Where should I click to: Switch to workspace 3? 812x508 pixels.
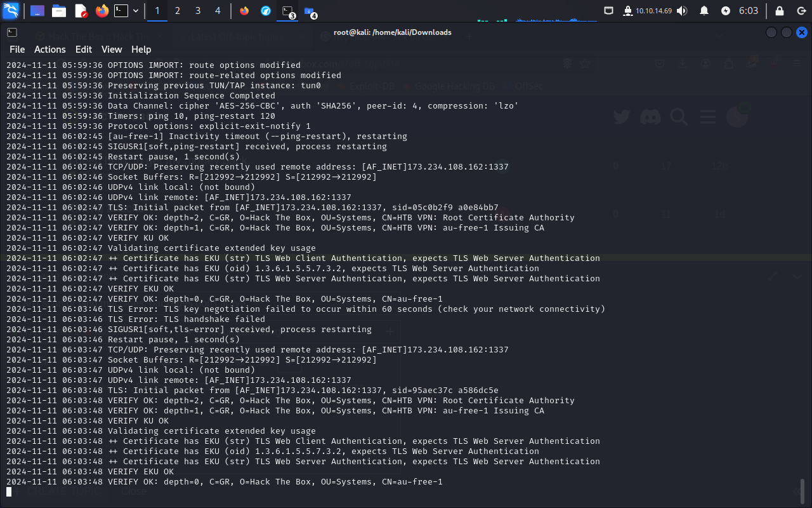(x=198, y=11)
